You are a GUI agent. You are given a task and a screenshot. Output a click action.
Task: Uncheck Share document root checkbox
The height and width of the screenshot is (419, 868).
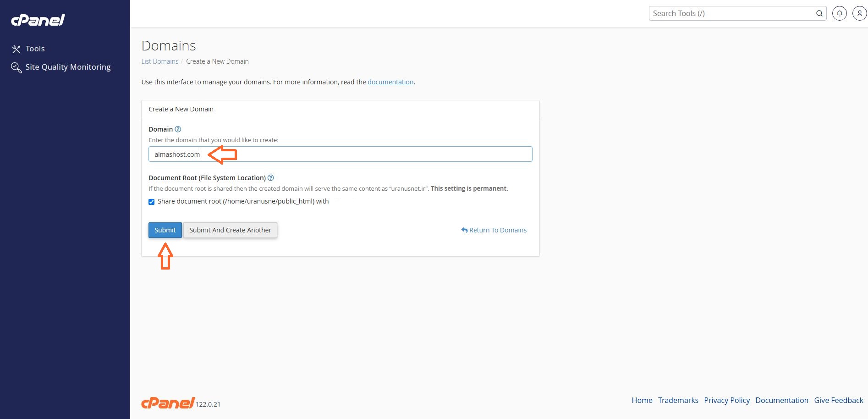pos(151,202)
